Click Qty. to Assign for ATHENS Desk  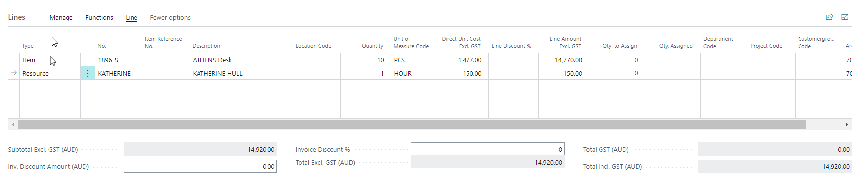pyautogui.click(x=617, y=60)
